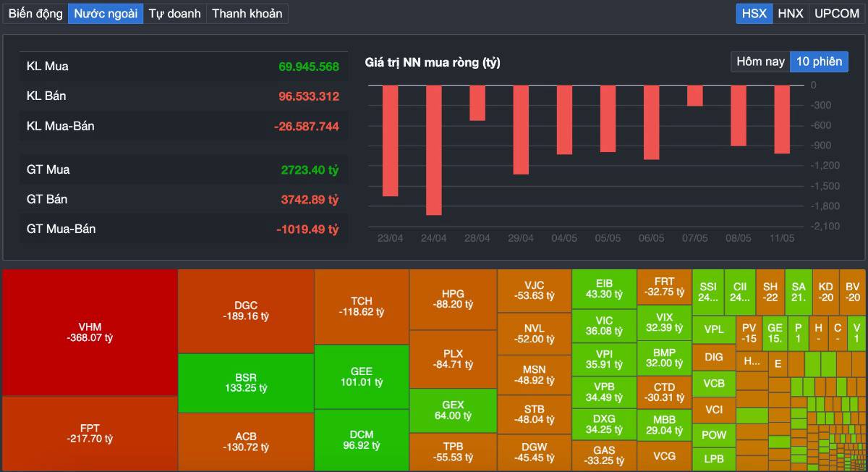Show Hôm nay chart view

point(760,62)
